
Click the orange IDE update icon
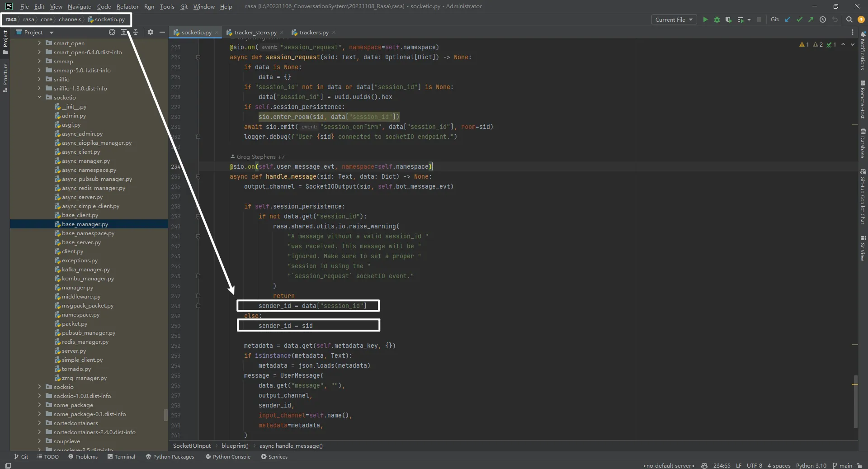click(861, 19)
